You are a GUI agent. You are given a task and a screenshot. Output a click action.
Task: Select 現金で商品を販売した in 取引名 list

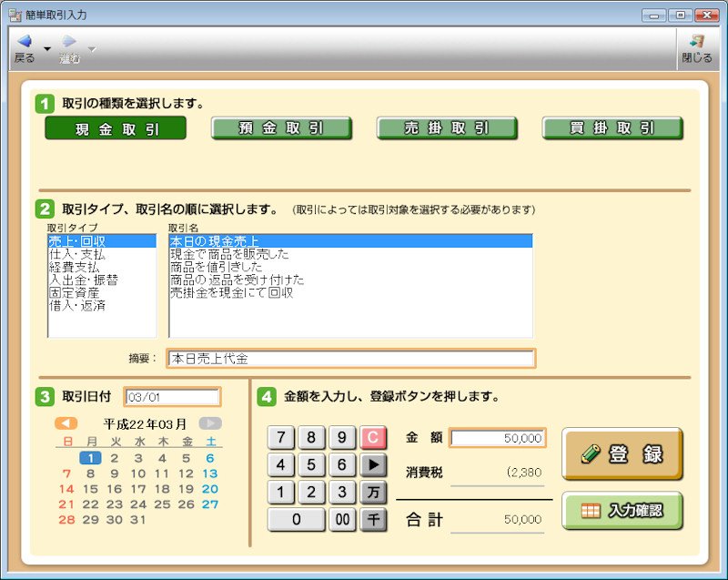click(x=350, y=254)
